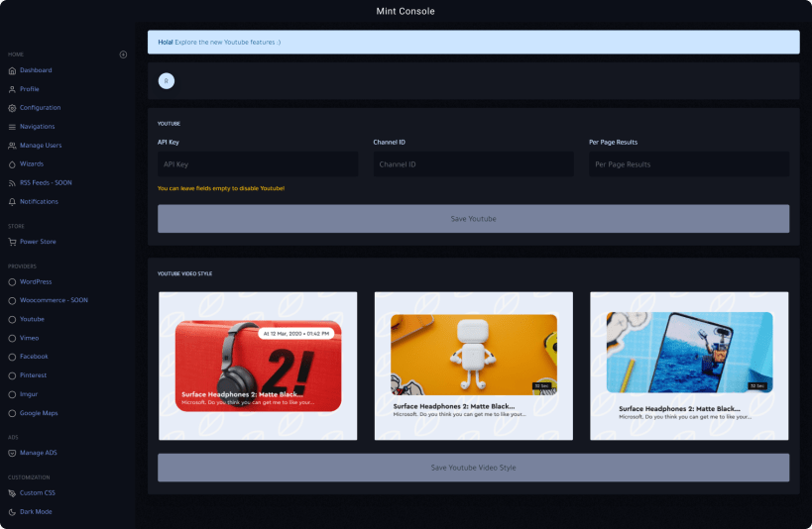Click the Channel ID input field
The width and height of the screenshot is (812, 529).
473,164
